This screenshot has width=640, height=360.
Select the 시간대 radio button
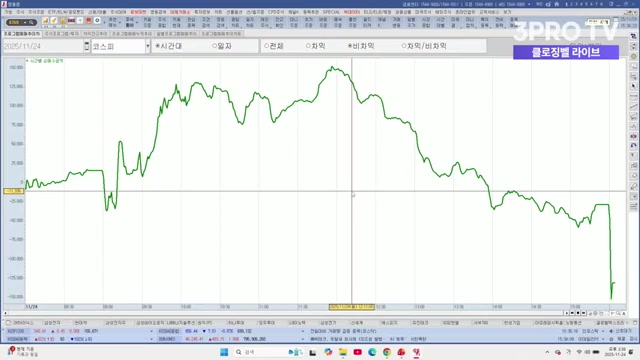(158, 46)
